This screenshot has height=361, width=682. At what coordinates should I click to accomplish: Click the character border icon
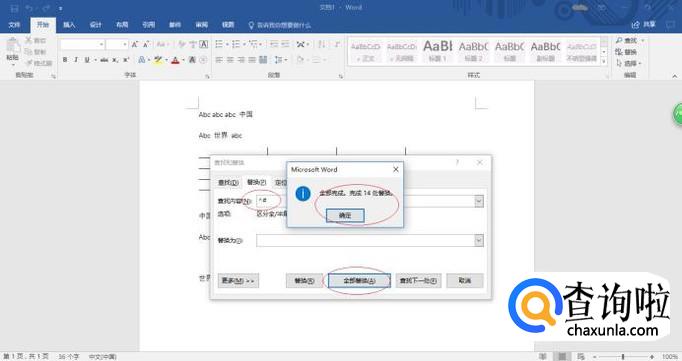pyautogui.click(x=204, y=44)
